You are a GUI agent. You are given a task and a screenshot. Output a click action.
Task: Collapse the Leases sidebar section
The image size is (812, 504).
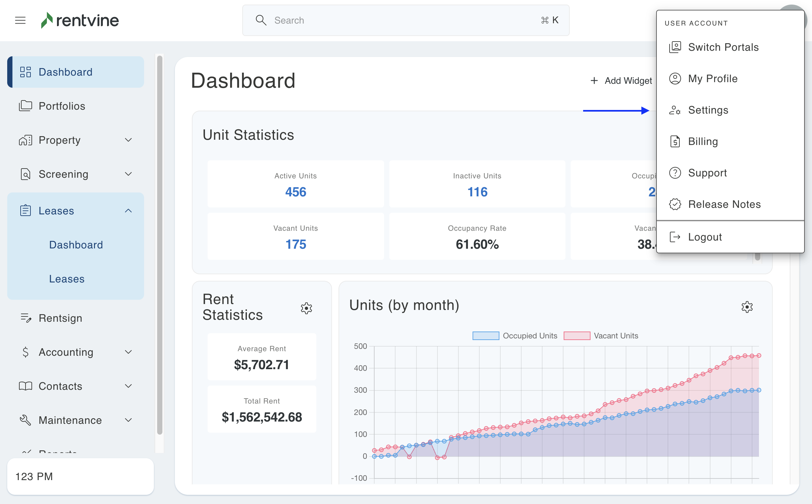128,211
